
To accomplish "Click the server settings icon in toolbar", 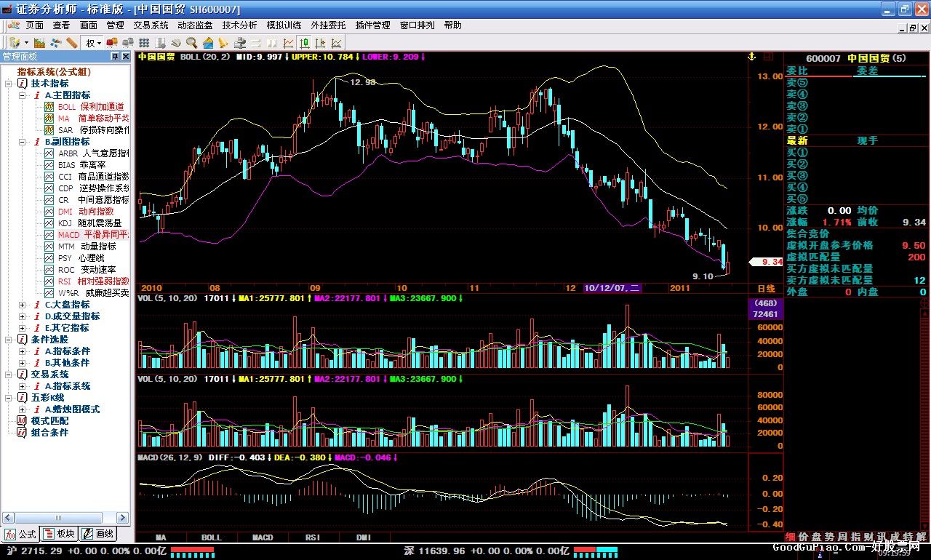I will (160, 43).
